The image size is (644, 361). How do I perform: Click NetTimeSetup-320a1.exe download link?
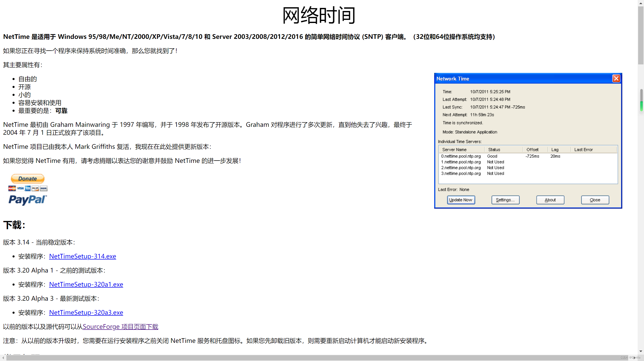[x=86, y=284]
